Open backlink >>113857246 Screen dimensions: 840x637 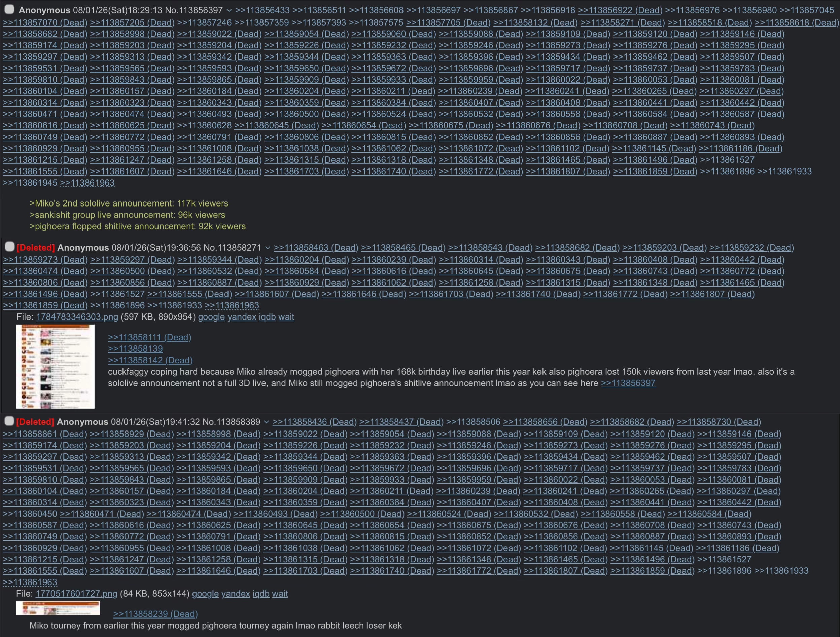click(x=204, y=23)
